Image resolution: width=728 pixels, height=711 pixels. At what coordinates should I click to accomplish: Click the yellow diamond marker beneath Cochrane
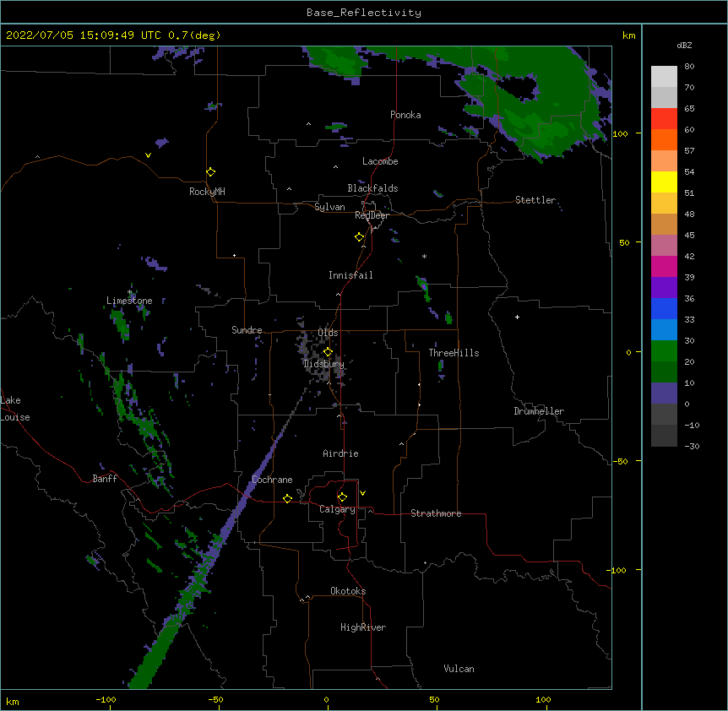(x=287, y=498)
